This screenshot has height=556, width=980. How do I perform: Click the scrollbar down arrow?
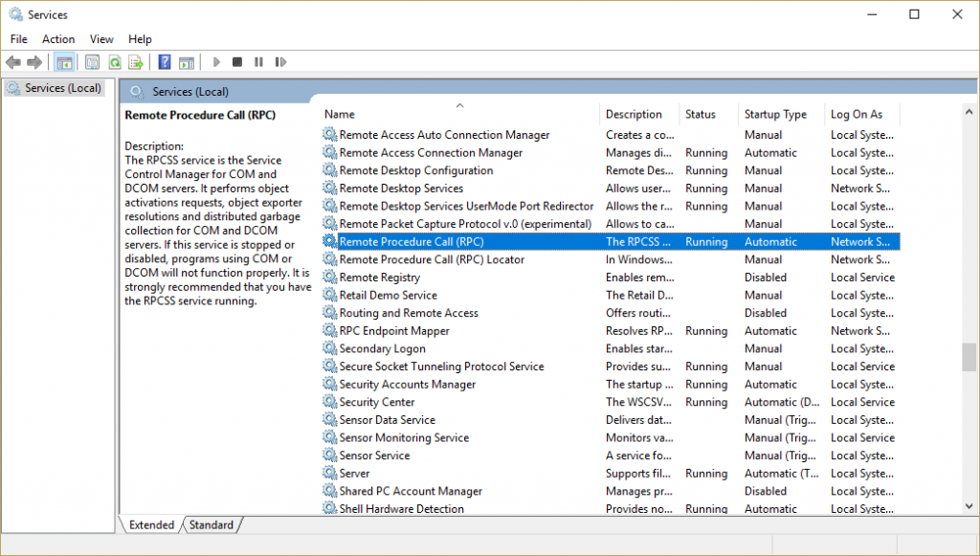[969, 506]
